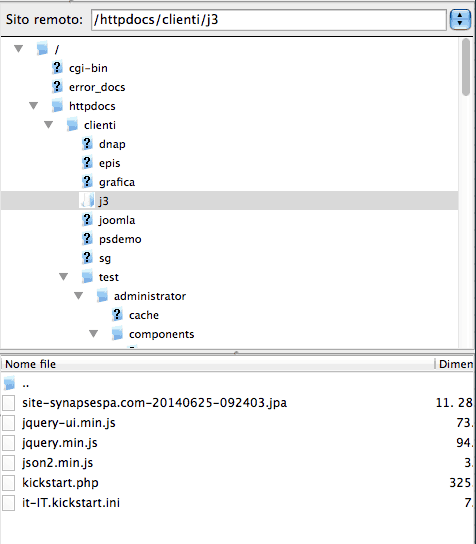Screen dimensions: 476x544
Task: Click the site-synapsespa.com jpa file icon
Action: click(9, 403)
